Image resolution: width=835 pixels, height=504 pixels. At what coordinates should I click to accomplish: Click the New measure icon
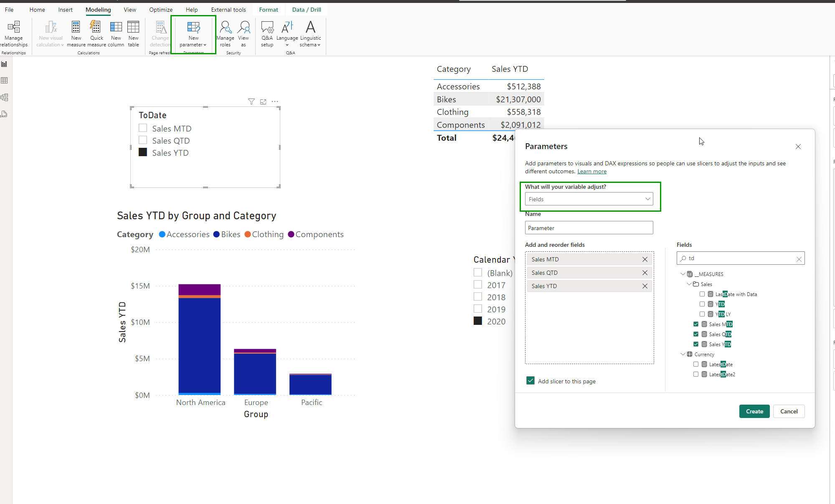click(76, 27)
